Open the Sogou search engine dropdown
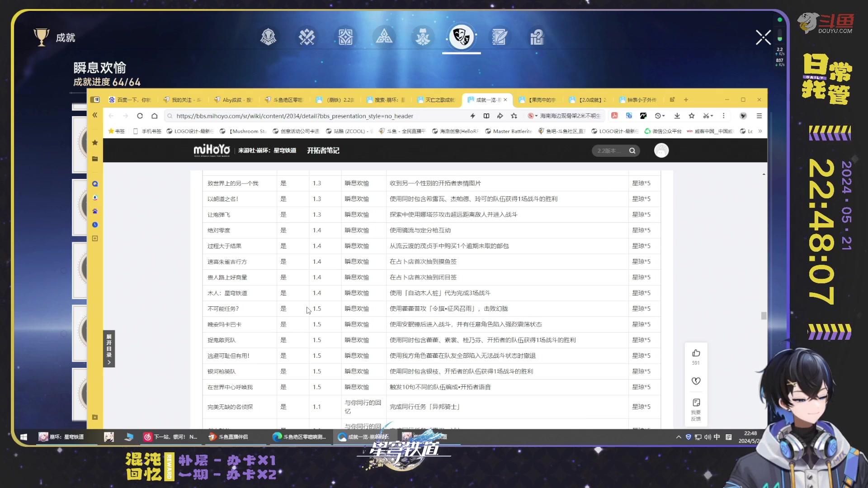The image size is (868, 488). click(x=533, y=116)
